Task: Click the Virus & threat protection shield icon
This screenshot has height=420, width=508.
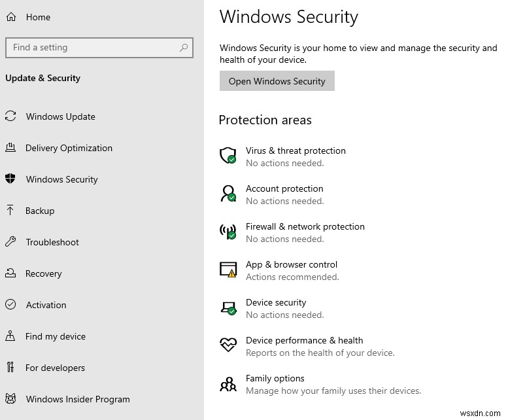Action: pyautogui.click(x=228, y=156)
